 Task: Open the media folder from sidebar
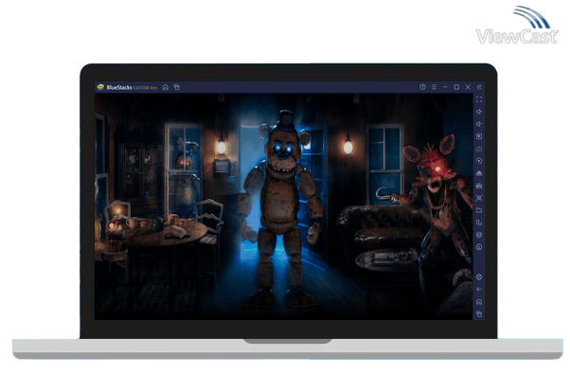tap(479, 210)
